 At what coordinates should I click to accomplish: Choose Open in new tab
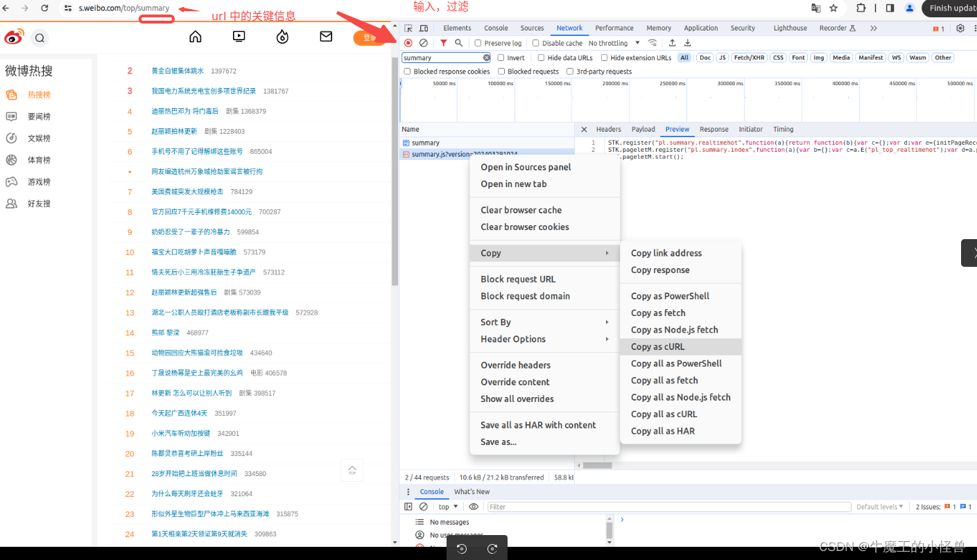coord(544,184)
